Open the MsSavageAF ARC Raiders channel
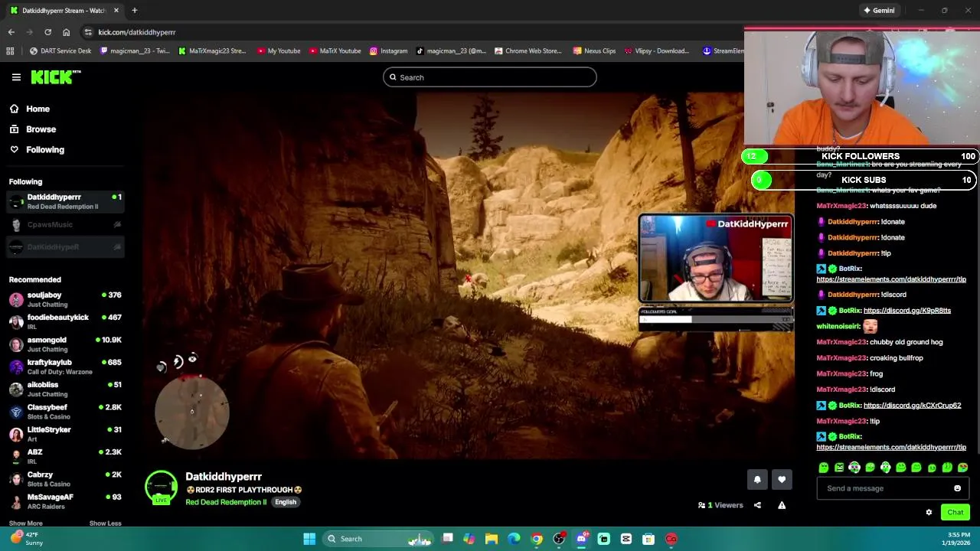Image resolution: width=980 pixels, height=551 pixels. (65, 501)
